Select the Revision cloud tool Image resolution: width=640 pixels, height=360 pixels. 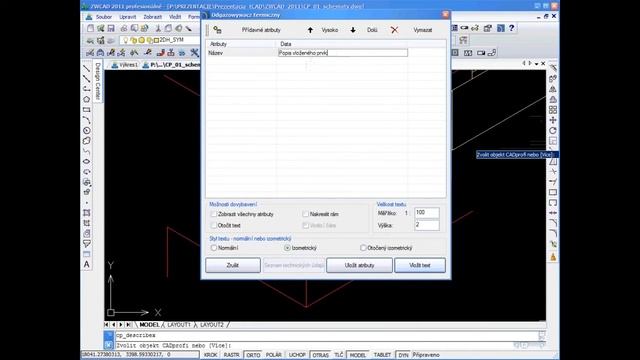(x=87, y=141)
